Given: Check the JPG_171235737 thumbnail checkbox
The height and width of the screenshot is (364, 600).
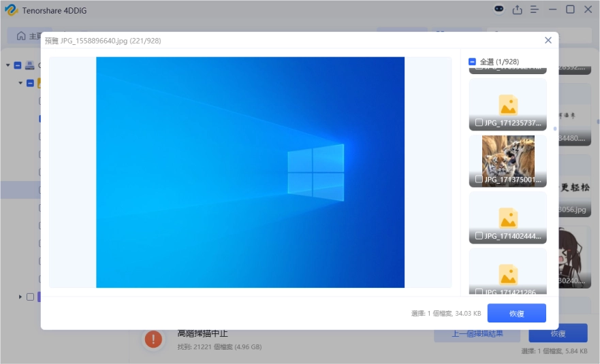Looking at the screenshot, I should point(479,122).
